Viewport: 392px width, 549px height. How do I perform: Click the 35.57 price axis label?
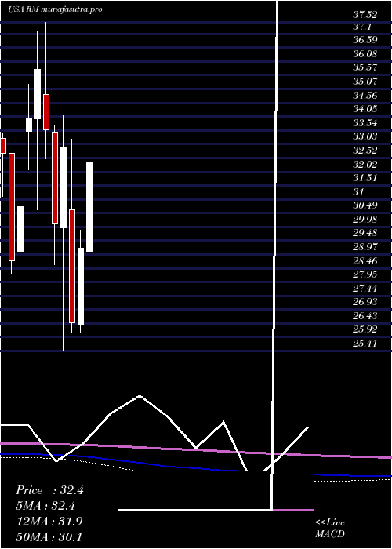[365, 67]
